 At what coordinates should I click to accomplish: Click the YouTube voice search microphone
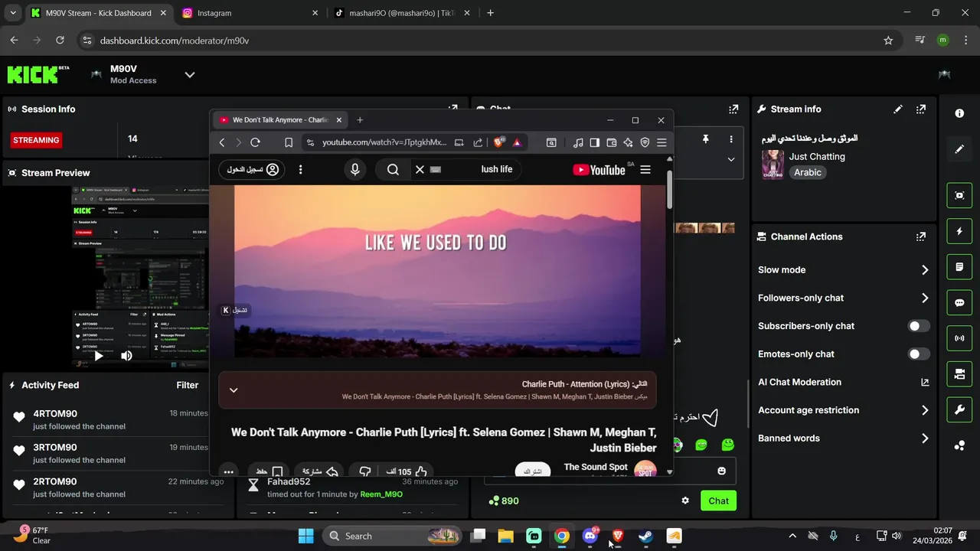[354, 170]
